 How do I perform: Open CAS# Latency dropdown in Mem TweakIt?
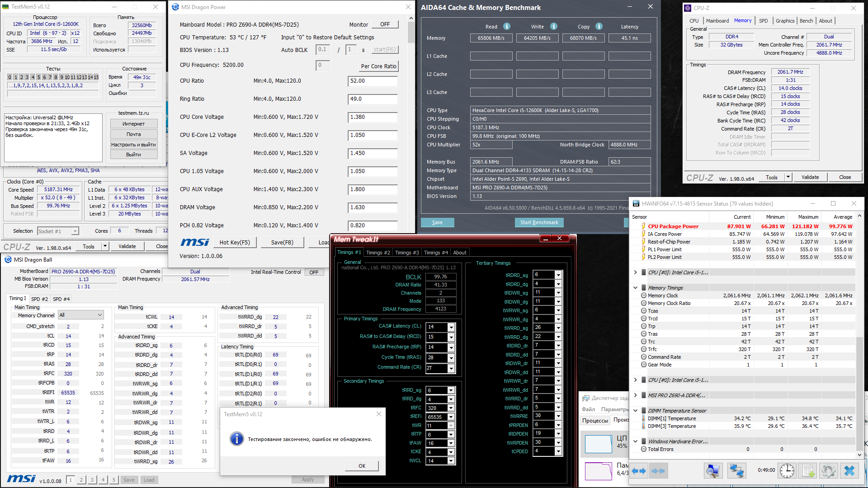(451, 327)
